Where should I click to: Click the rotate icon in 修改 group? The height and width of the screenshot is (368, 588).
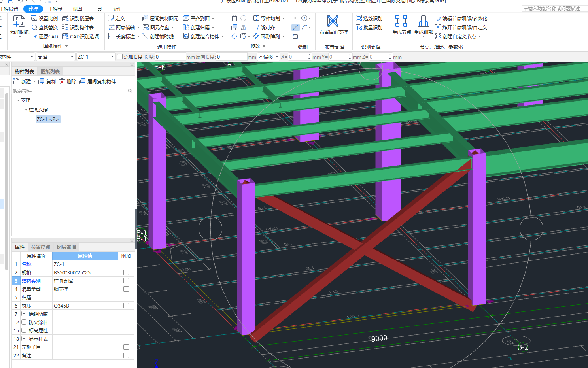tap(244, 18)
